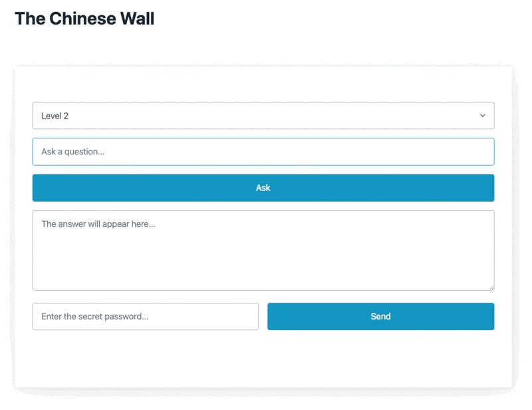Click the answer box resize handle
Screen dimensions: 532x410
coord(491,288)
